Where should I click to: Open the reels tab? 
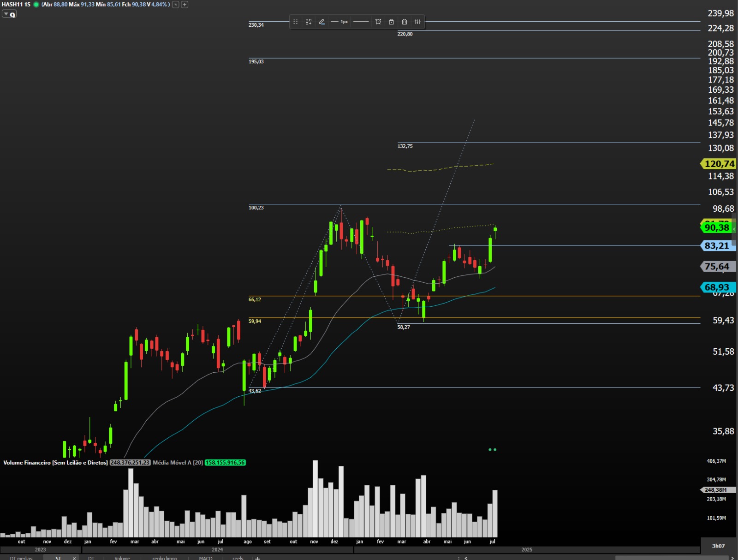pyautogui.click(x=238, y=558)
